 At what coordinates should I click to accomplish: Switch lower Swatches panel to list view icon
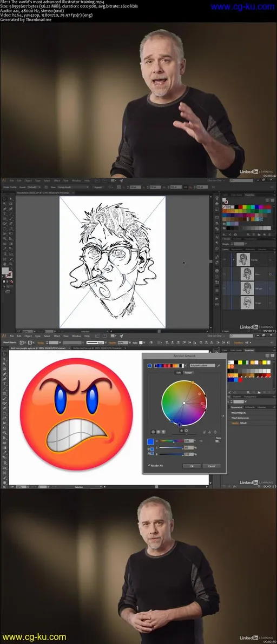(267, 355)
